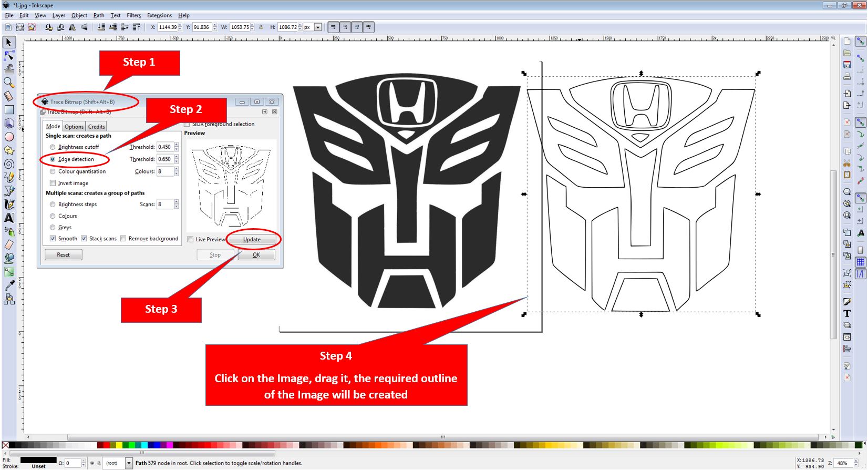The height and width of the screenshot is (470, 868).
Task: Click the W width input field
Action: tap(239, 27)
